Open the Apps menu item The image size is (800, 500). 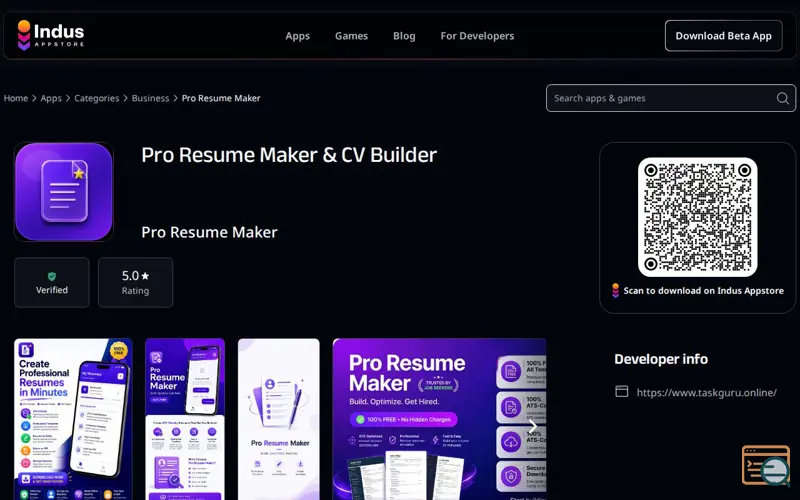pos(297,36)
